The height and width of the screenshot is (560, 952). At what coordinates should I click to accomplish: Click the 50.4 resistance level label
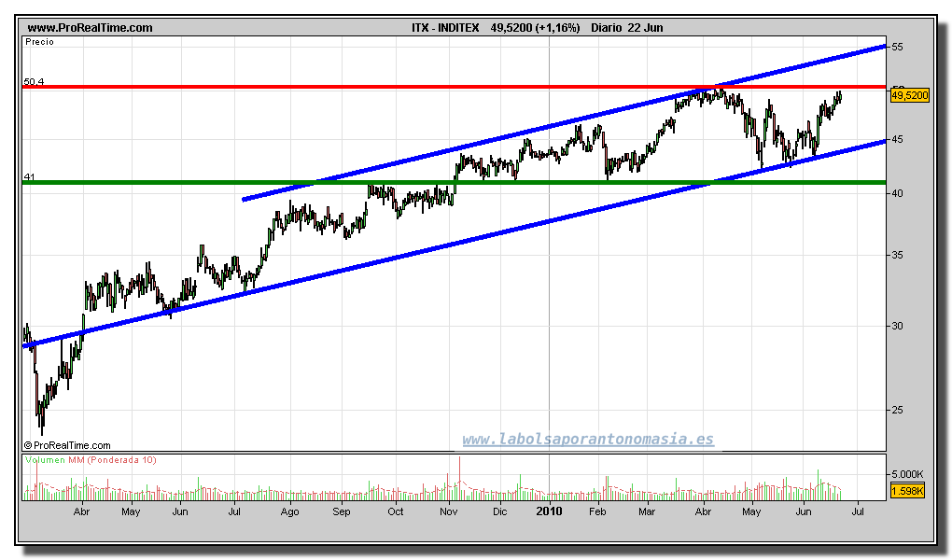coord(34,82)
